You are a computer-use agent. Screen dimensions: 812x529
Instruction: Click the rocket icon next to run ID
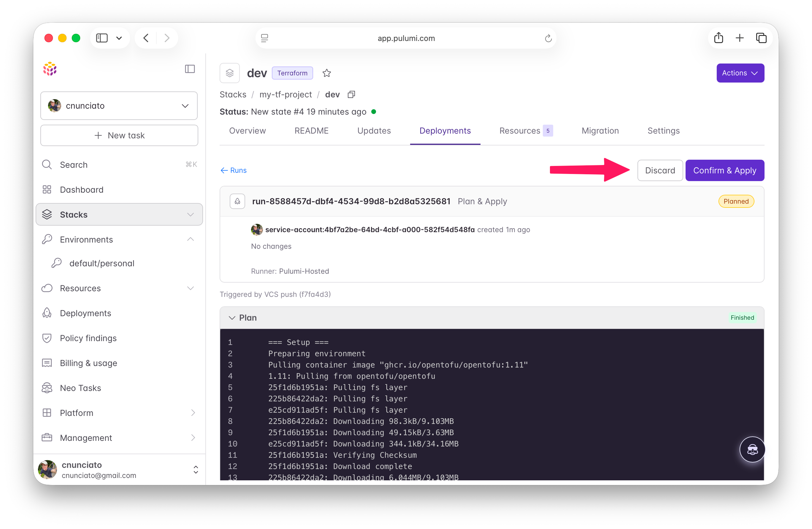(237, 201)
